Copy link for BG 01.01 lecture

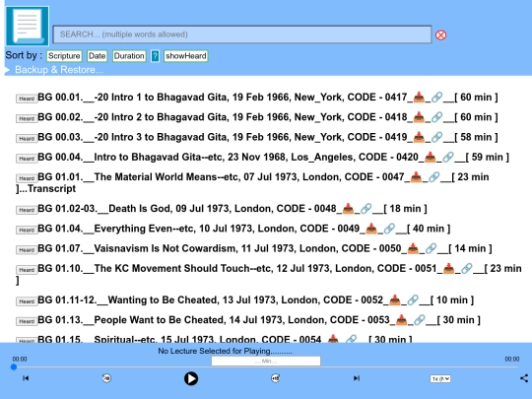click(433, 176)
